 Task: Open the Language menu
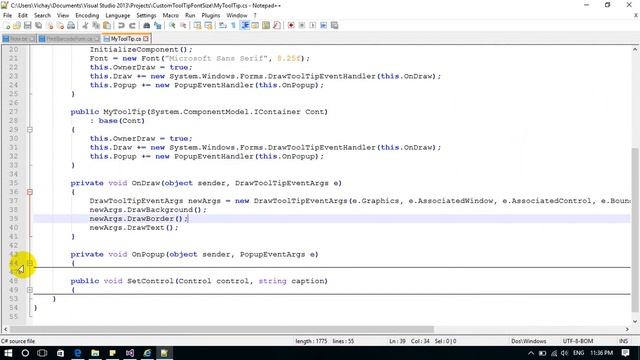click(x=118, y=16)
